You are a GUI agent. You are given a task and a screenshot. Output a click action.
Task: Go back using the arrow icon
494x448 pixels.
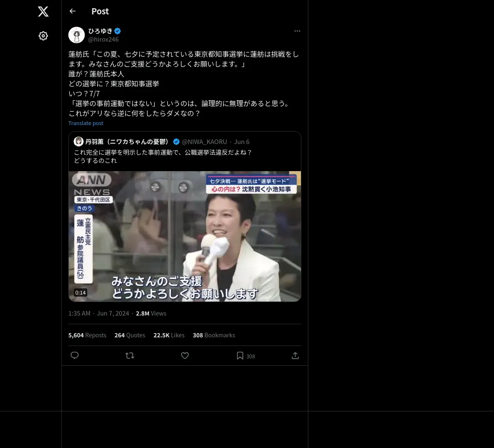[x=72, y=11]
